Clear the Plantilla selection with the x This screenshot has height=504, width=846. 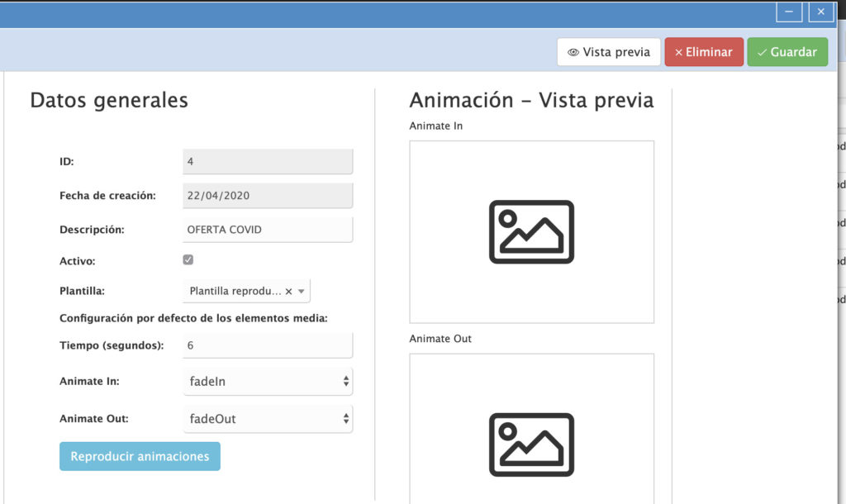click(x=288, y=292)
